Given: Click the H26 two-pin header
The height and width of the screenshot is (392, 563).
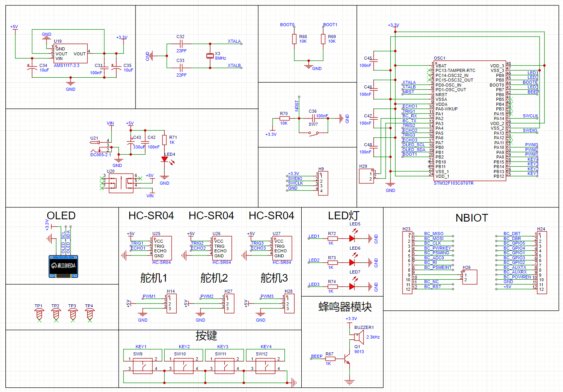Looking at the screenshot, I should point(470,277).
